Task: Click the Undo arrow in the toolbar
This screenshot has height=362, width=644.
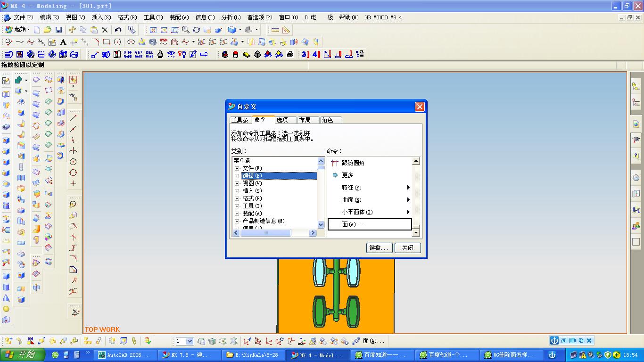Action: 118,30
